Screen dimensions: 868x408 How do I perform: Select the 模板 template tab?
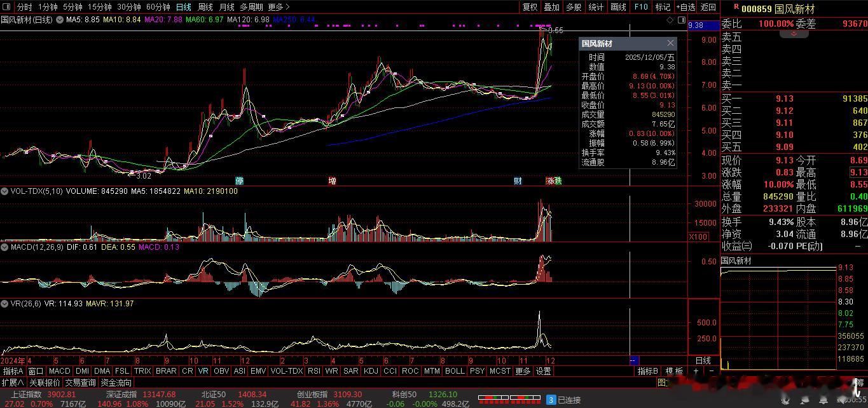(675, 371)
